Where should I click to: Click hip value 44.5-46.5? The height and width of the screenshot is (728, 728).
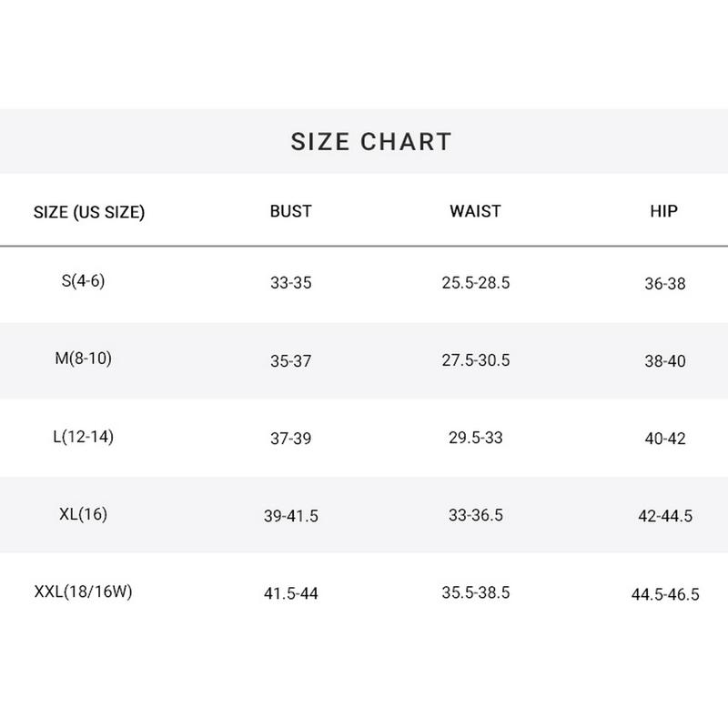(664, 595)
